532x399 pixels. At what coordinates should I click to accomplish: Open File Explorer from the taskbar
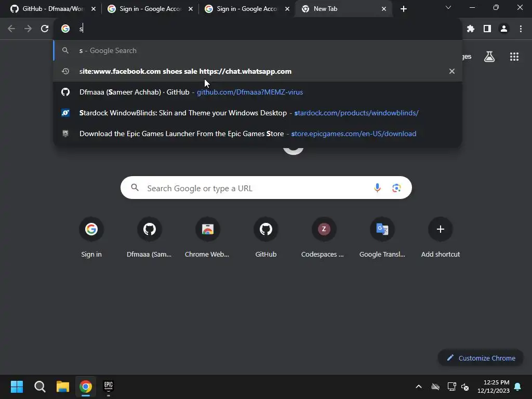pos(63,387)
